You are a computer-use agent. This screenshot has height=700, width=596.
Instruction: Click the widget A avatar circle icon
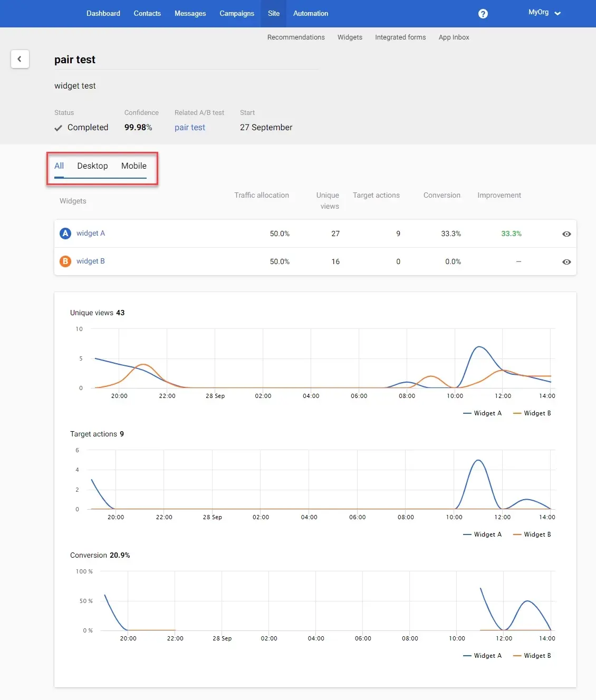[65, 233]
